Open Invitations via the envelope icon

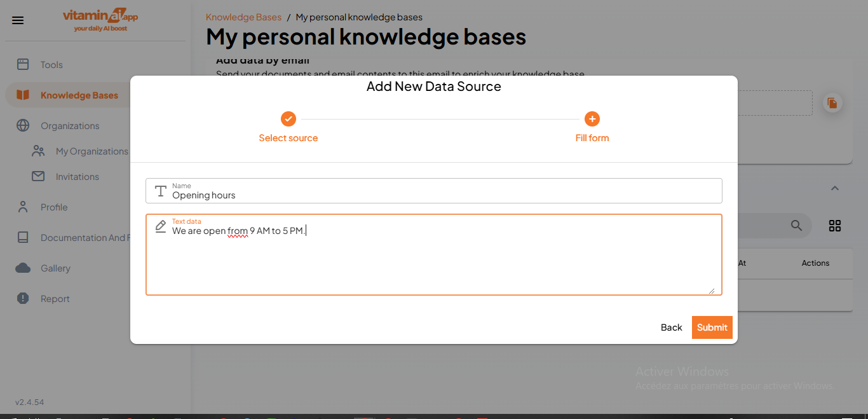click(x=38, y=176)
